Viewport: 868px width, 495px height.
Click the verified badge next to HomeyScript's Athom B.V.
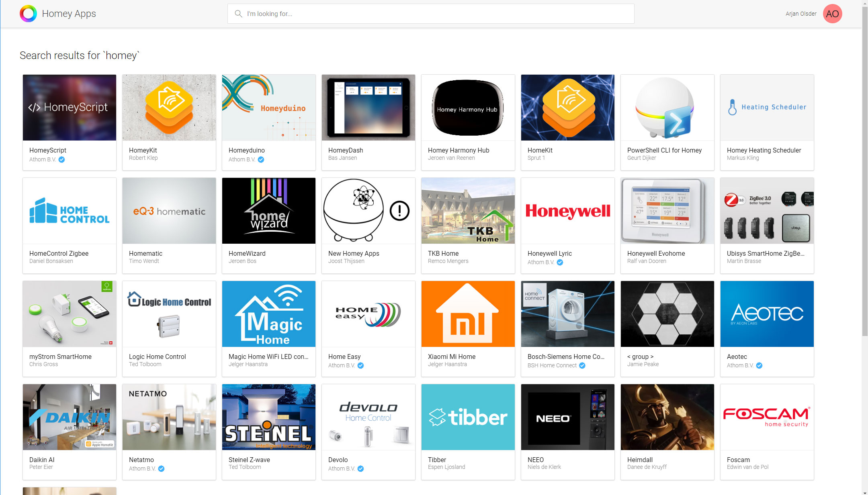tap(61, 159)
